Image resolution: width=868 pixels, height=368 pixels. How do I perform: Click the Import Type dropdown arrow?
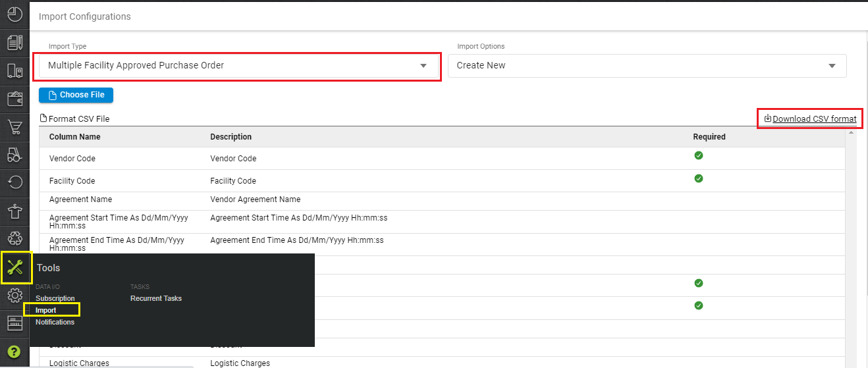pos(423,66)
